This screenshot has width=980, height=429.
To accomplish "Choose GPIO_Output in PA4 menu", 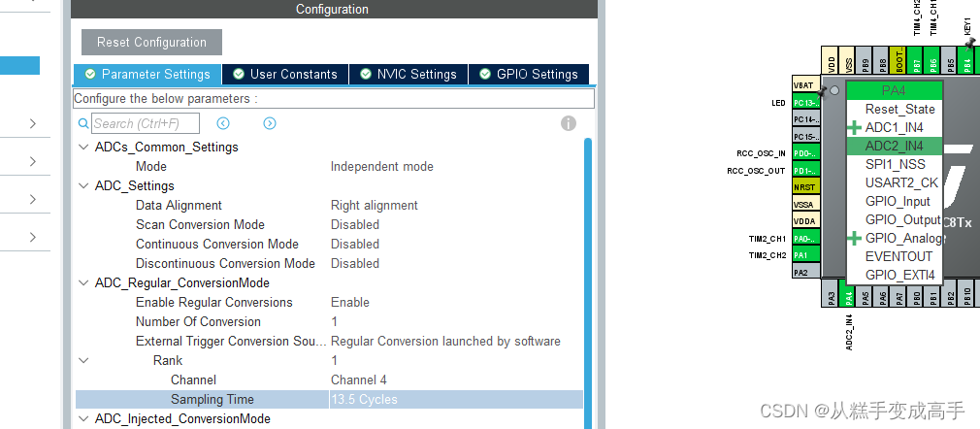I will (x=894, y=219).
